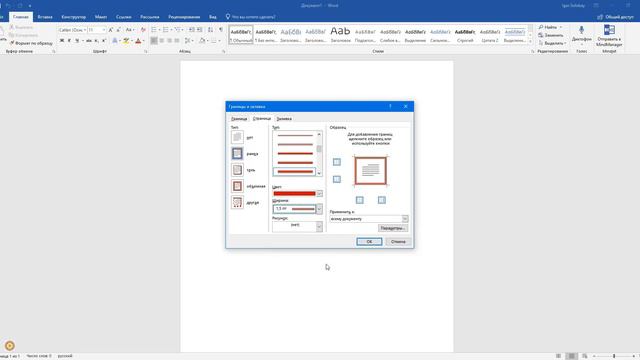Pick the first line style in list
Screen dimensions: 640x360
[x=295, y=136]
